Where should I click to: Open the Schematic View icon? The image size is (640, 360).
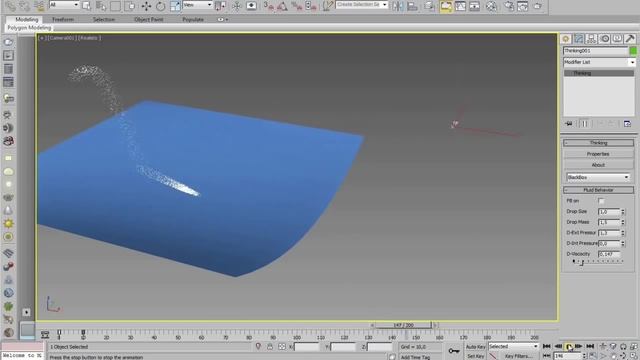pyautogui.click(x=474, y=6)
